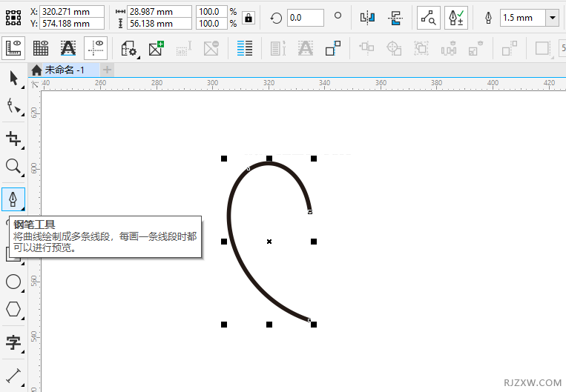Screen dimensions: 566x392
Task: Toggle the show rulers button
Action: pyautogui.click(x=13, y=49)
